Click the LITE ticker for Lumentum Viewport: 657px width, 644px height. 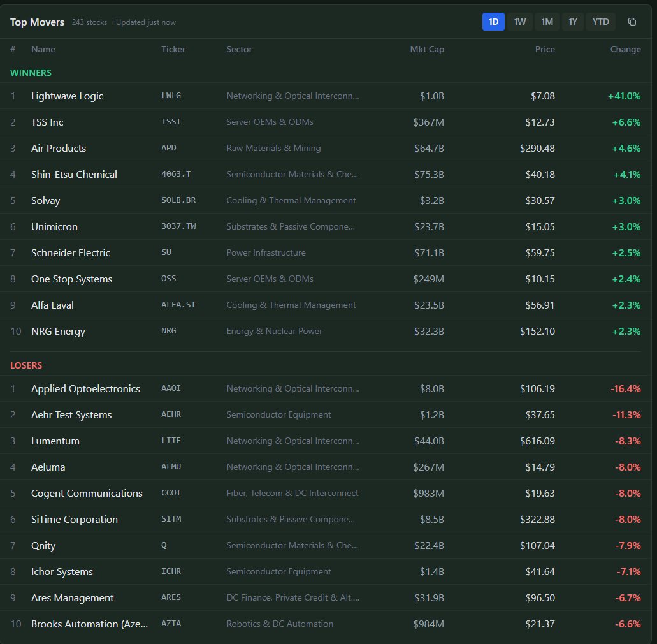[171, 440]
